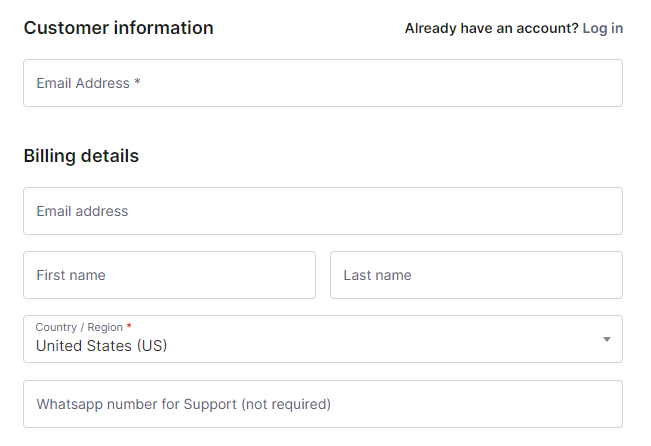Screen dimensions: 651x446
Task: Click into the Last name field
Action: click(x=476, y=275)
